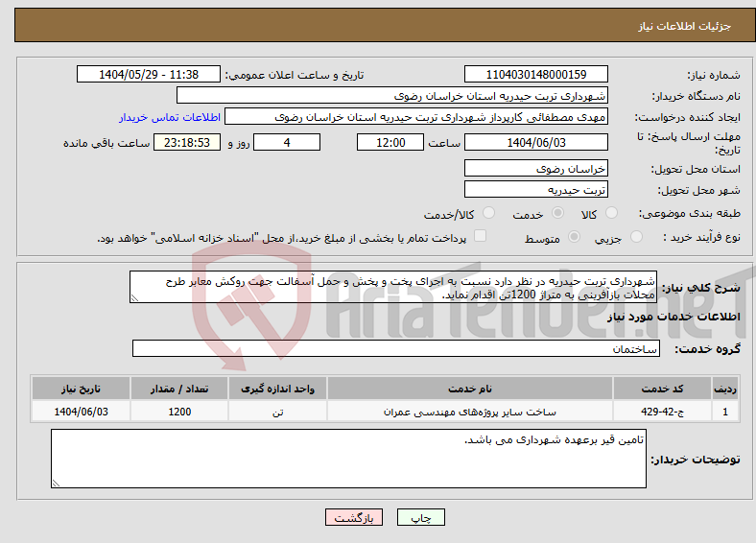Click the delivery province field خراسان رضوی

pyautogui.click(x=535, y=168)
